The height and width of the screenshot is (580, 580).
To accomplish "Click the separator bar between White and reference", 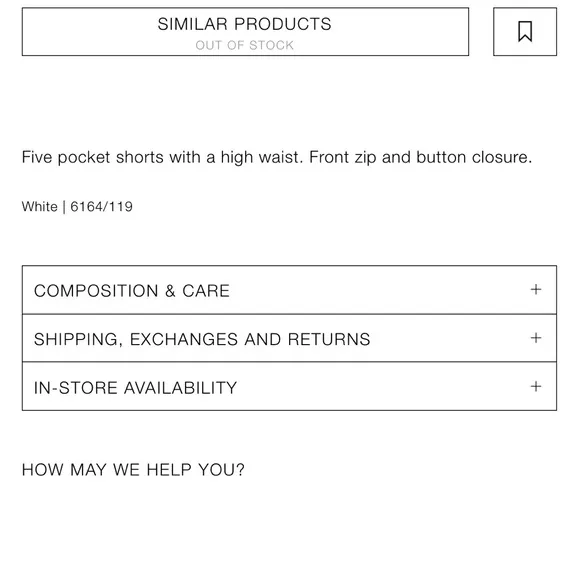I will click(x=64, y=207).
